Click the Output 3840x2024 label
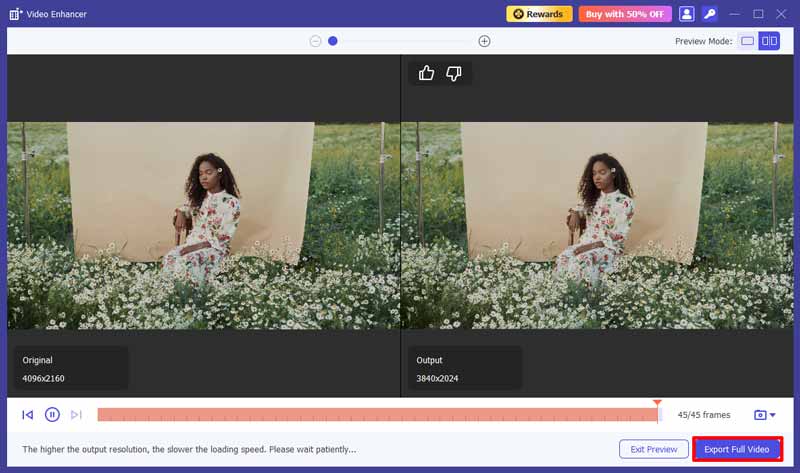800x473 pixels. (x=465, y=369)
